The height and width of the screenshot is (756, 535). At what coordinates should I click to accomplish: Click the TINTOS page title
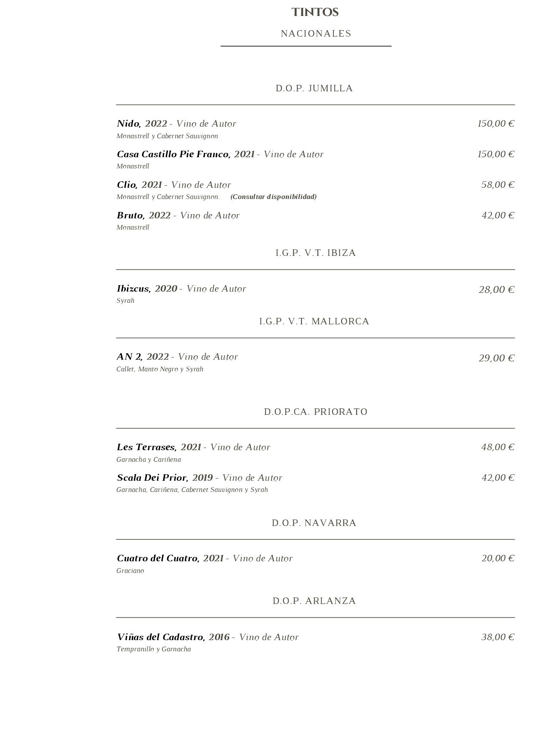click(315, 12)
